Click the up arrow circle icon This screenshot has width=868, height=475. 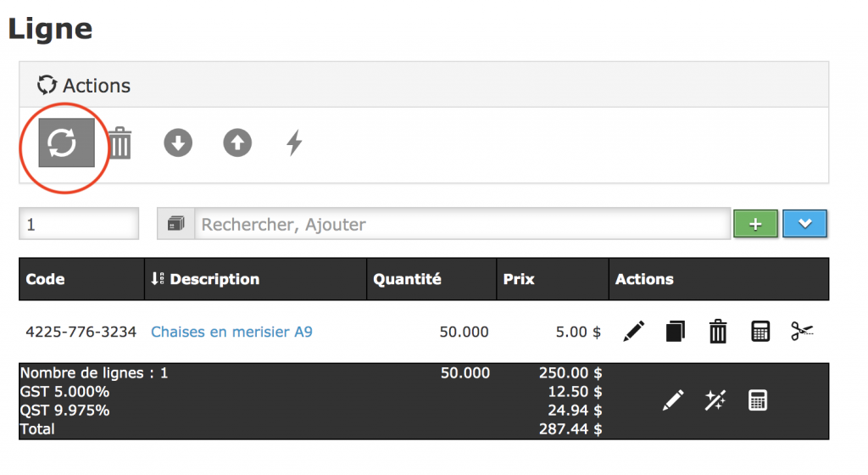(x=237, y=143)
